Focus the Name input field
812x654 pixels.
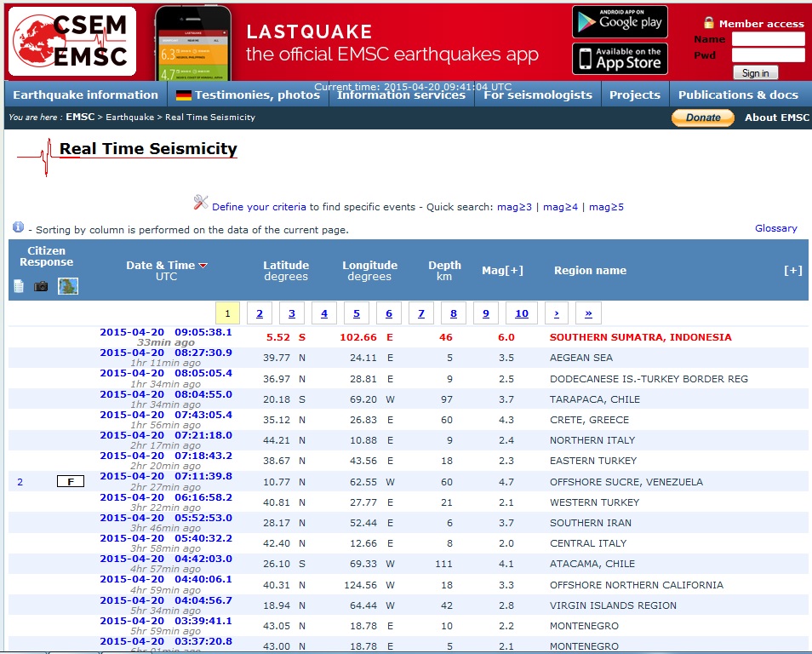[769, 39]
